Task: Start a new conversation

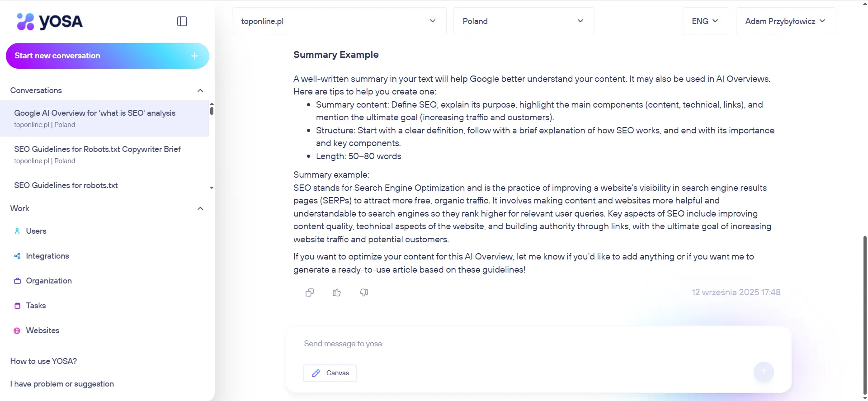Action: pyautogui.click(x=107, y=56)
